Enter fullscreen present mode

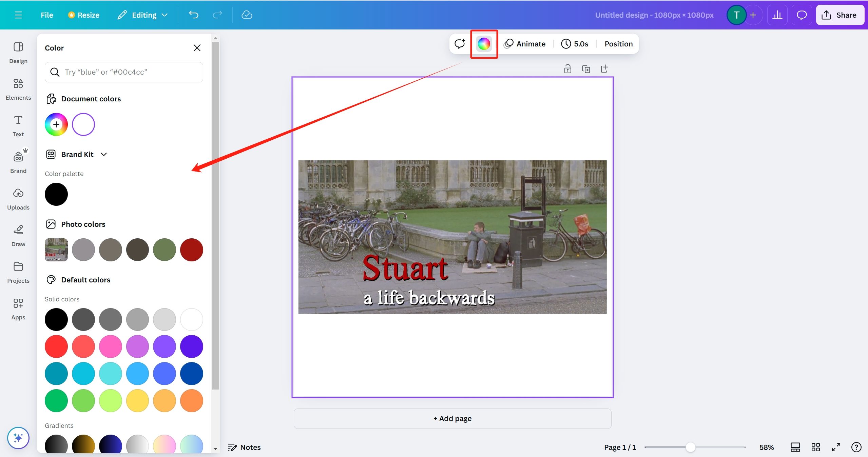tap(836, 447)
